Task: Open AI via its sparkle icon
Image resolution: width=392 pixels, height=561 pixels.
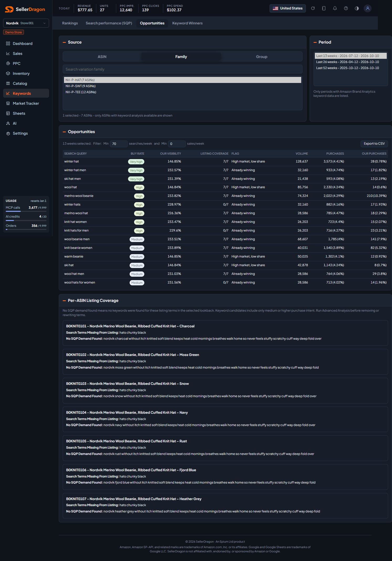Action: [x=8, y=123]
